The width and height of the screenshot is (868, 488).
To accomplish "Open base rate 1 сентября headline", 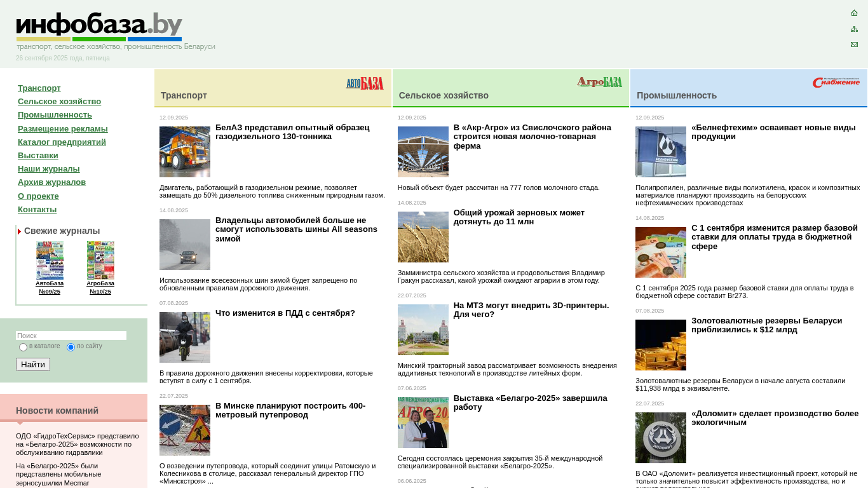I will (775, 237).
